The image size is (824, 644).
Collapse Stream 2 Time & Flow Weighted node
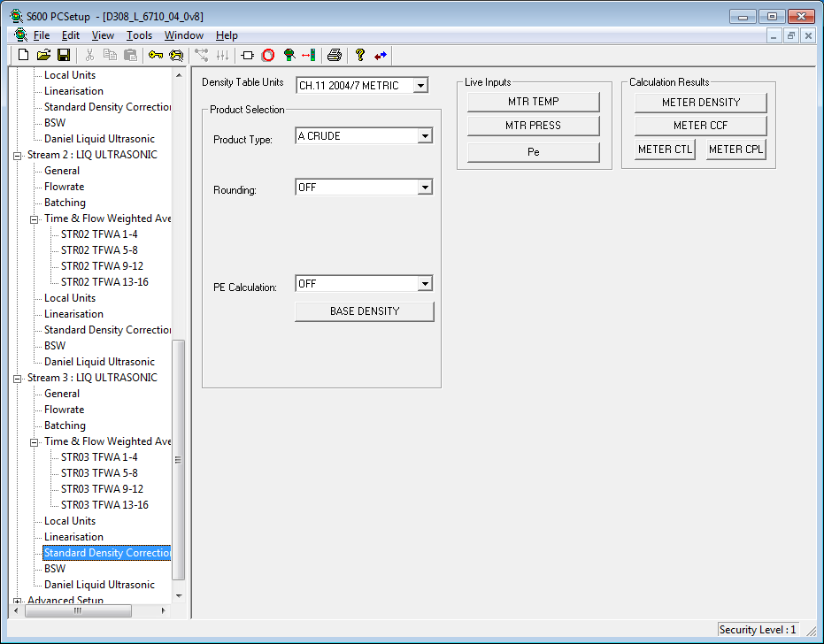35,219
